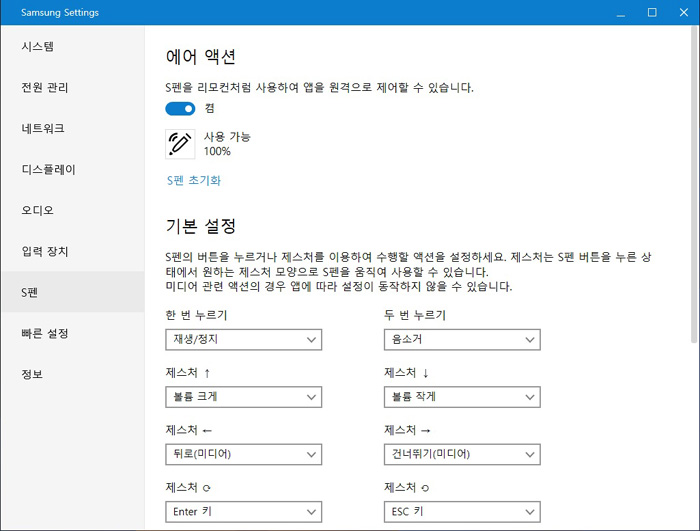Click the vertical scrollbar on the right
Viewport: 700px width, 531px height.
click(694, 185)
